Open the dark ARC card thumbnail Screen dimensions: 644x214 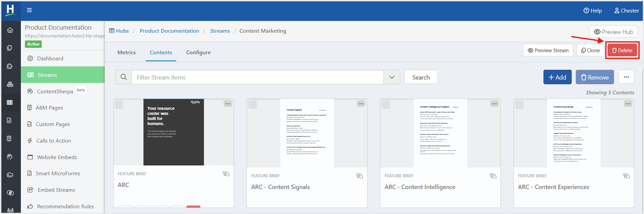(174, 132)
